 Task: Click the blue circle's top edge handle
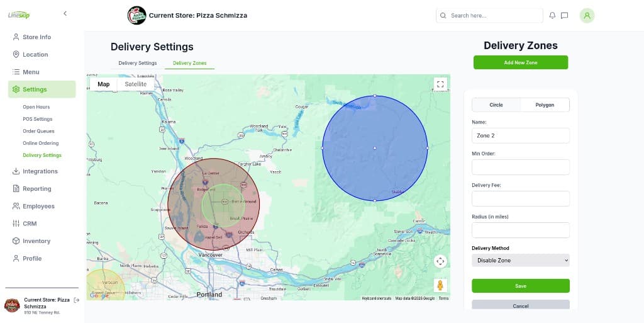[x=375, y=96]
